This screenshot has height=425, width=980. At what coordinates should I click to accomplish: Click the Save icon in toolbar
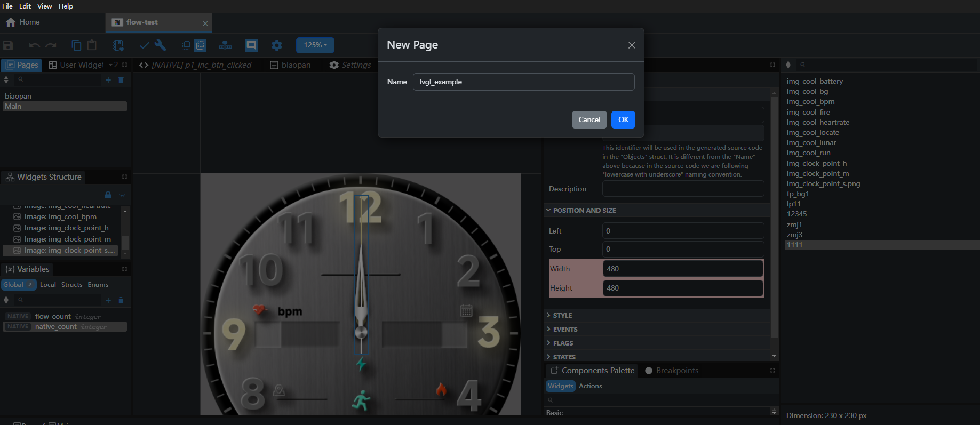[x=8, y=45]
